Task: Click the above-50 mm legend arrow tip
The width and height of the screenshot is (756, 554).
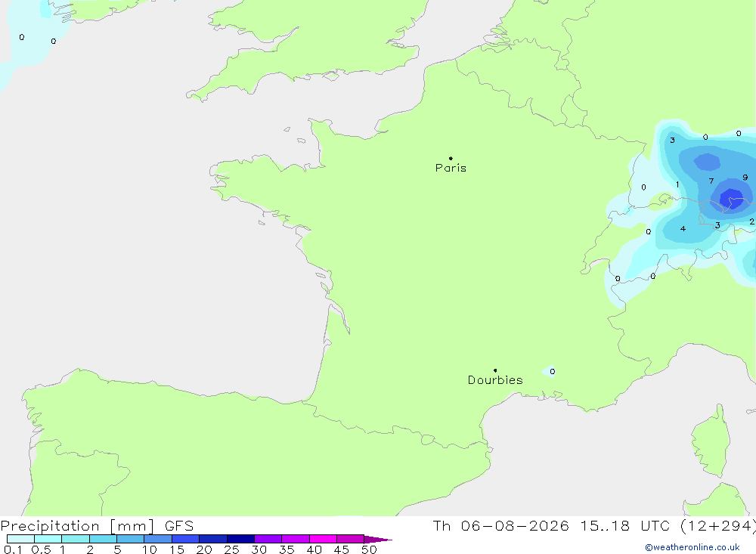Action: coord(379,539)
